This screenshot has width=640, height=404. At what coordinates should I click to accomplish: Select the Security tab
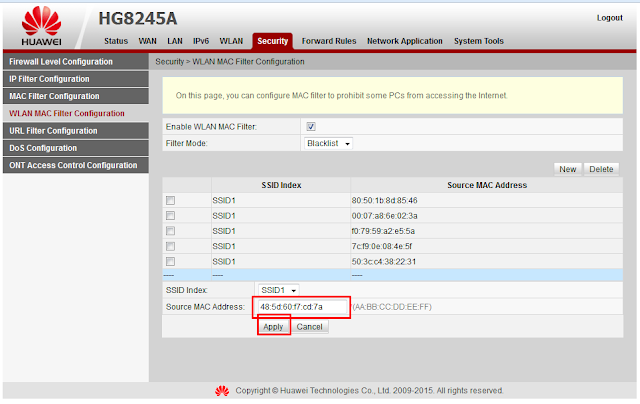(x=272, y=41)
